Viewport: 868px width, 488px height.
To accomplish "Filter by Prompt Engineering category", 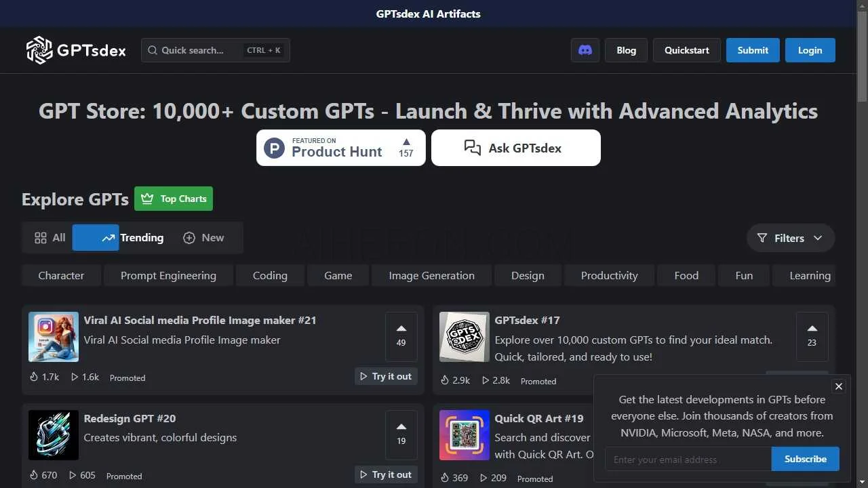I will coord(168,276).
